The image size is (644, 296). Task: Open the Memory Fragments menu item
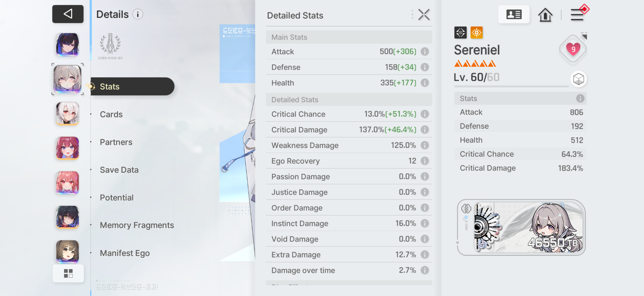[x=137, y=225]
